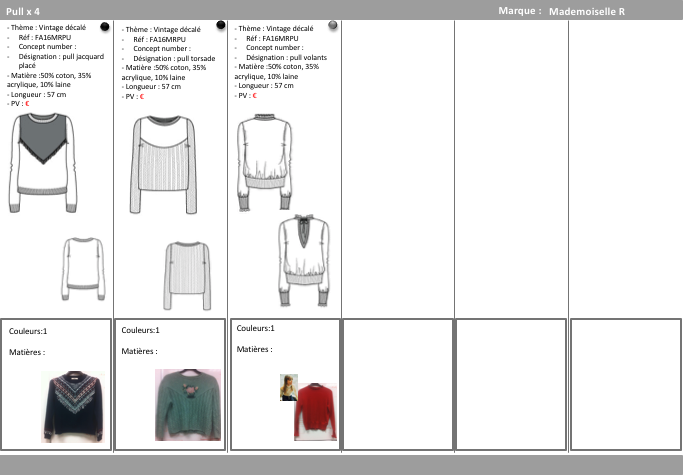Select "Désignation : pull jacquard placé" text
Screen dimensions: 683x475
point(61,61)
